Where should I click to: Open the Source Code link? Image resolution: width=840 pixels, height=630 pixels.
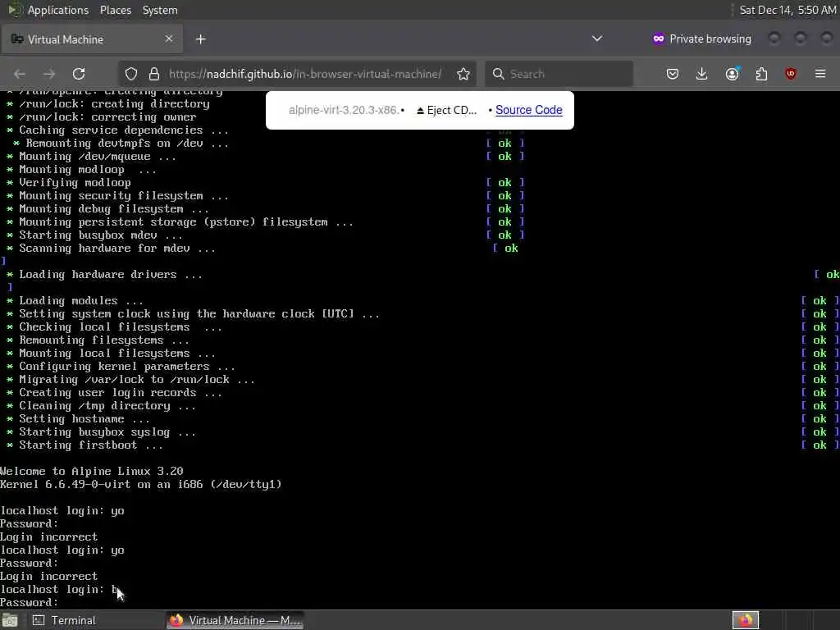(529, 110)
